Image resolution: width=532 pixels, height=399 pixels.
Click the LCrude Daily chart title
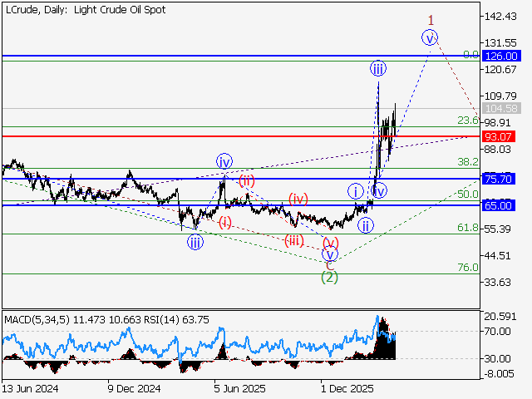tap(84, 10)
